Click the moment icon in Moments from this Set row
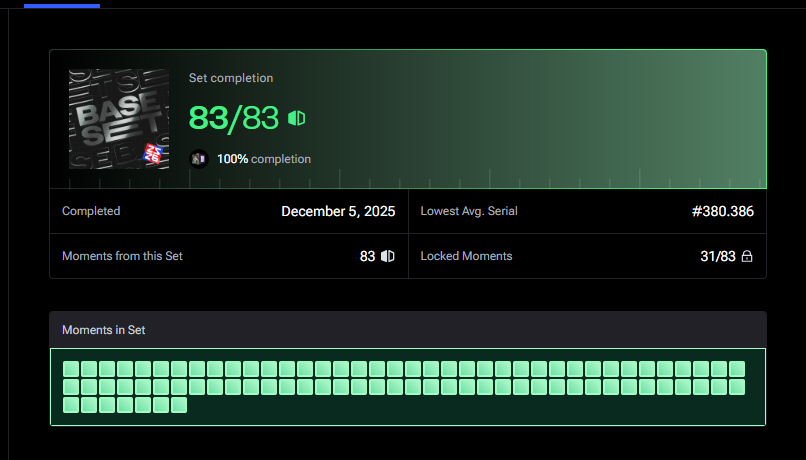The image size is (806, 460). (x=388, y=256)
